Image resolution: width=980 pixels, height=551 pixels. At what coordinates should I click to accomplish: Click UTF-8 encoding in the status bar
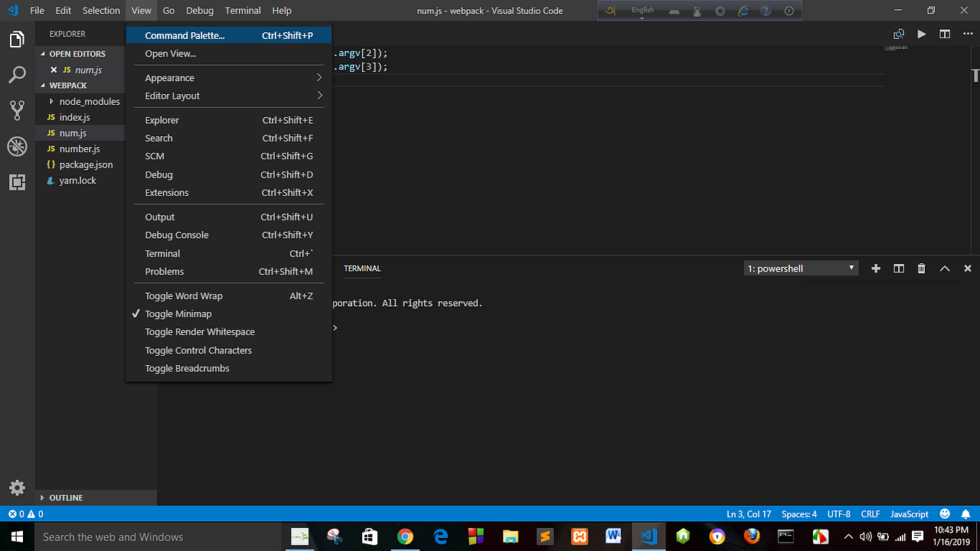coord(838,514)
